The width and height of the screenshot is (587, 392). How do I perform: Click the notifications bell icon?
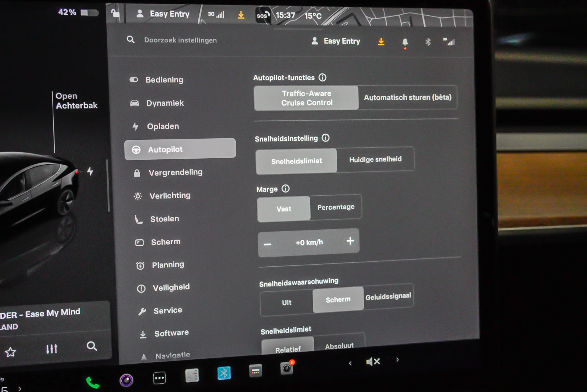click(x=405, y=42)
